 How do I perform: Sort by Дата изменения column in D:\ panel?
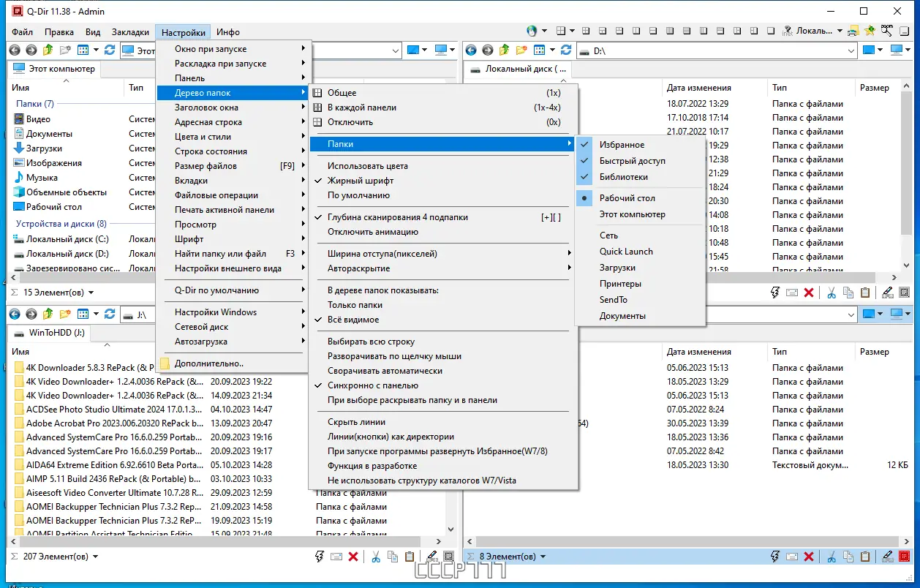pyautogui.click(x=698, y=88)
